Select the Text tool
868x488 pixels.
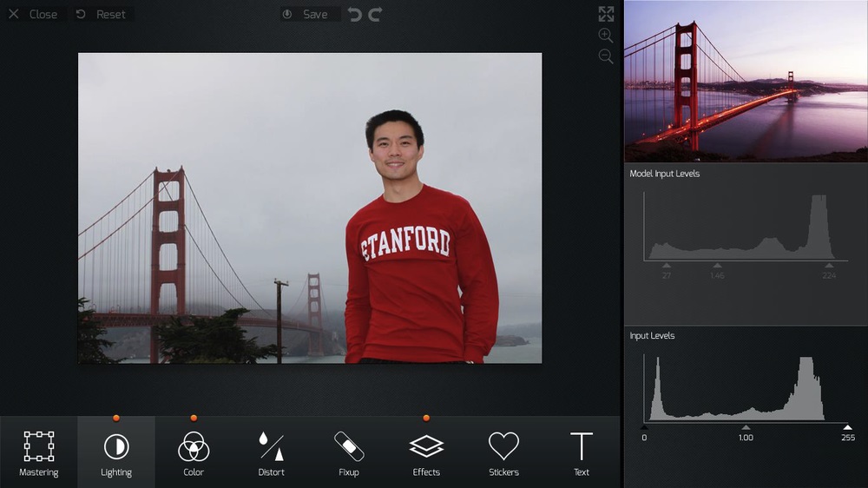pos(582,452)
